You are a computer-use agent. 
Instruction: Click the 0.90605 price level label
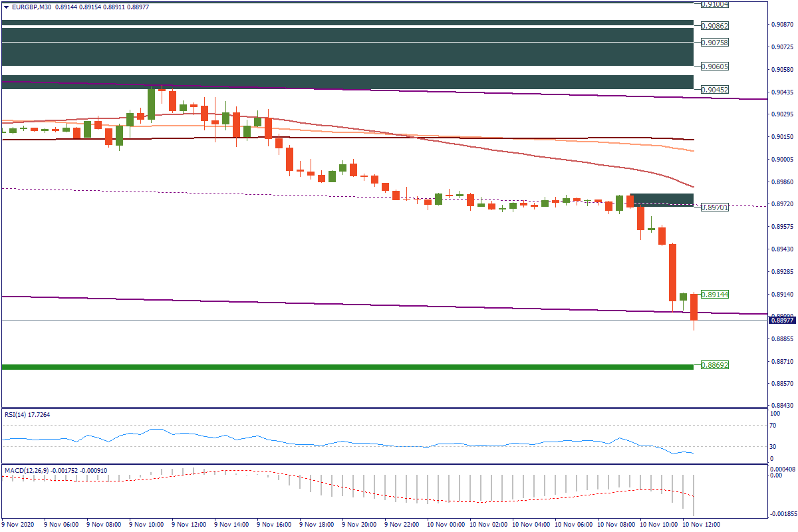click(x=715, y=66)
